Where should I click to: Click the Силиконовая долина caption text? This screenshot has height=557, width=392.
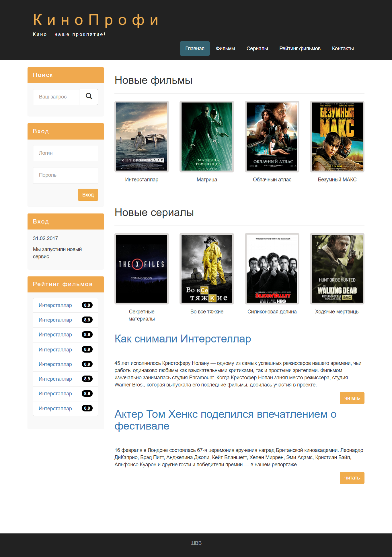[272, 312]
